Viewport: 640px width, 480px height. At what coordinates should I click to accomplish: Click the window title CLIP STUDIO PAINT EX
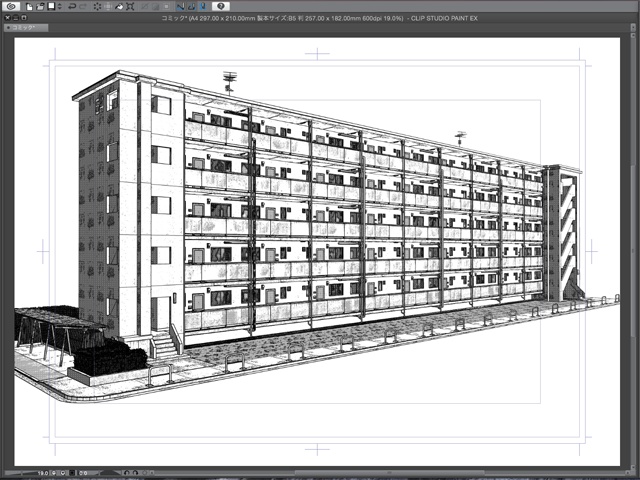point(444,18)
